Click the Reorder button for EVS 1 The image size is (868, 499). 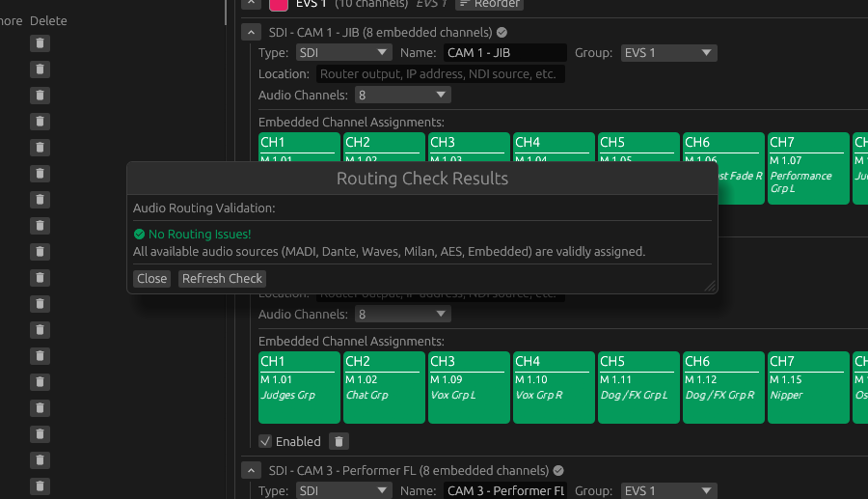coord(489,4)
